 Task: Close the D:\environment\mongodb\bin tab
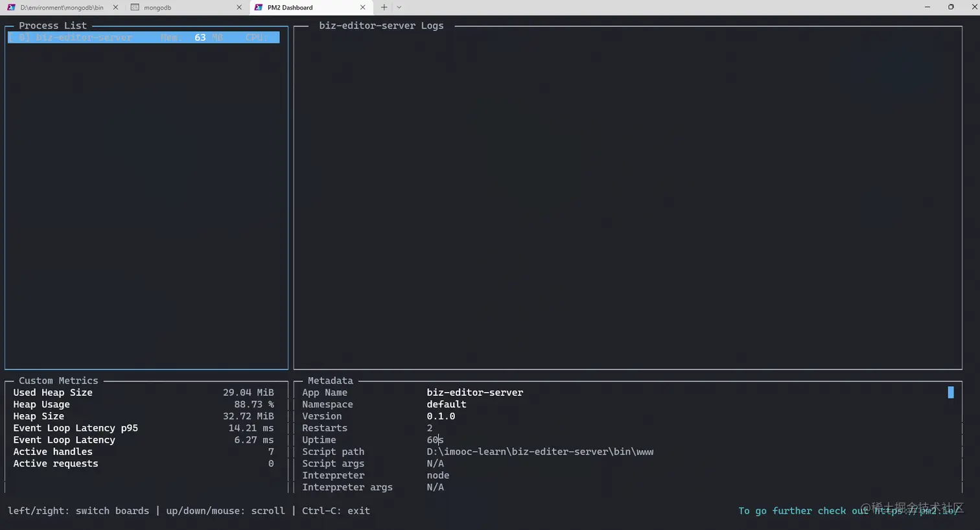(115, 8)
